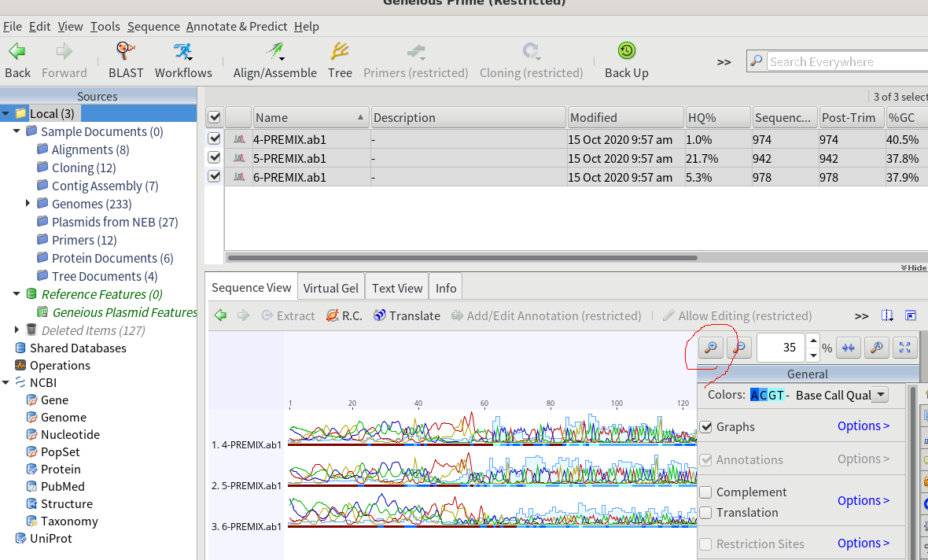The width and height of the screenshot is (928, 560).
Task: Open the Sequence menu
Action: coord(153,27)
